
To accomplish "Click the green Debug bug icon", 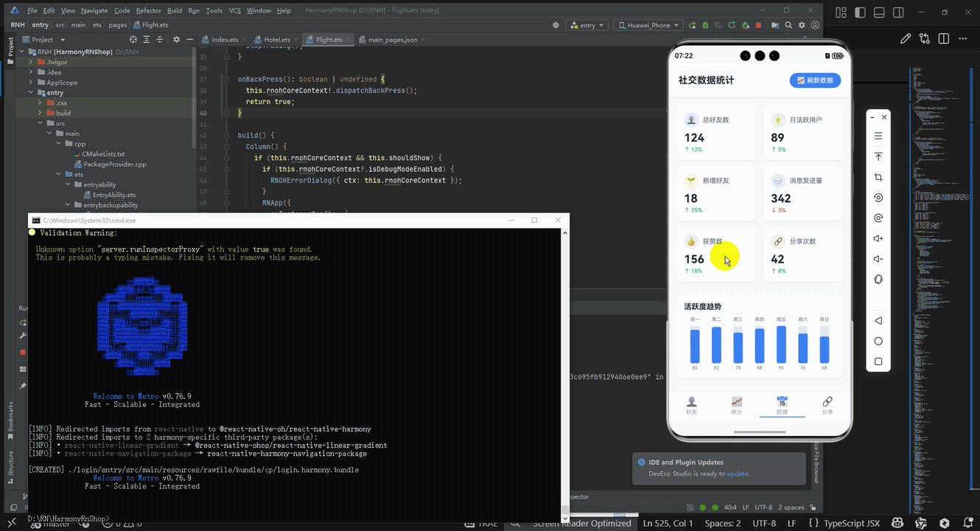I will (x=705, y=25).
